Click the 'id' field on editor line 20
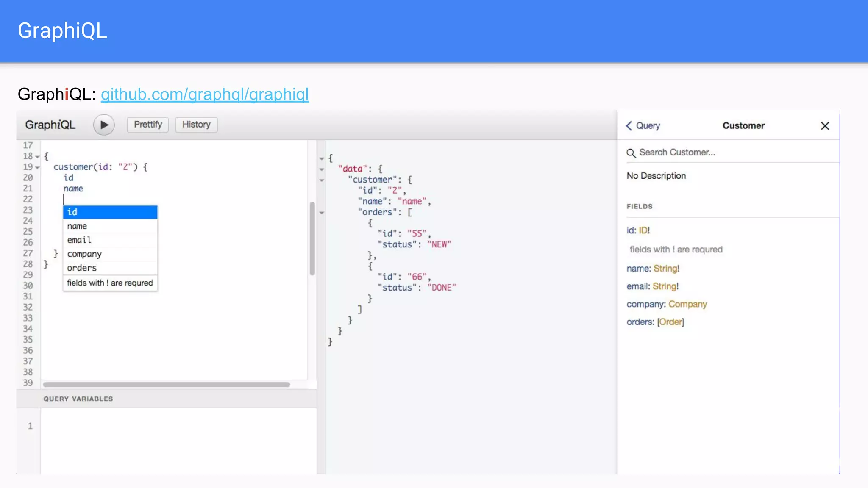868x488 pixels. (x=68, y=178)
